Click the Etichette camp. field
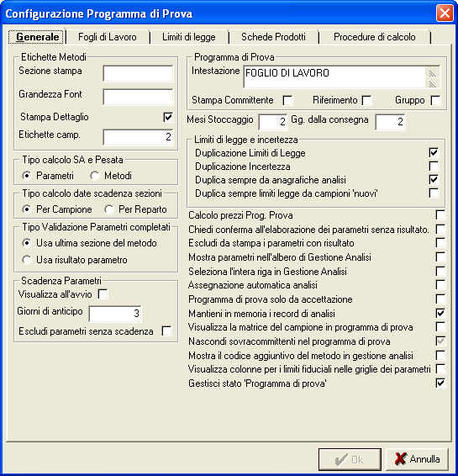The image size is (458, 476). [x=138, y=137]
